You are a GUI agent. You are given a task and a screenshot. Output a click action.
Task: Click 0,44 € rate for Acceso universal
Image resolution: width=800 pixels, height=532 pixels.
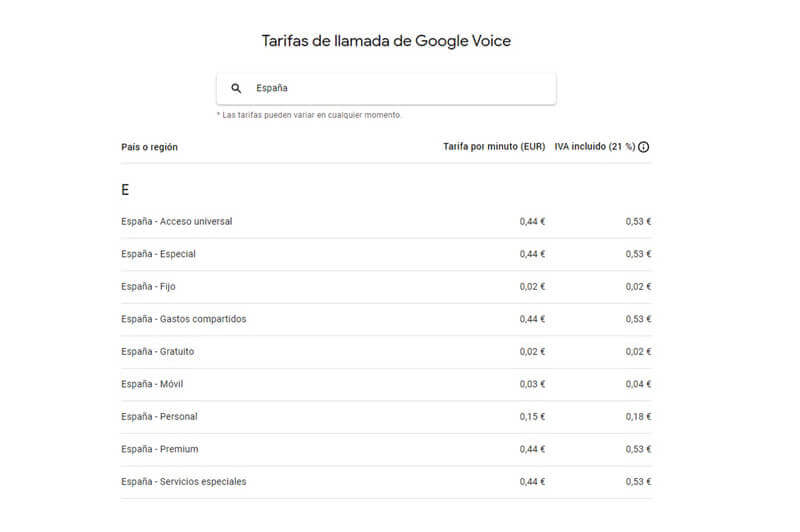[532, 221]
